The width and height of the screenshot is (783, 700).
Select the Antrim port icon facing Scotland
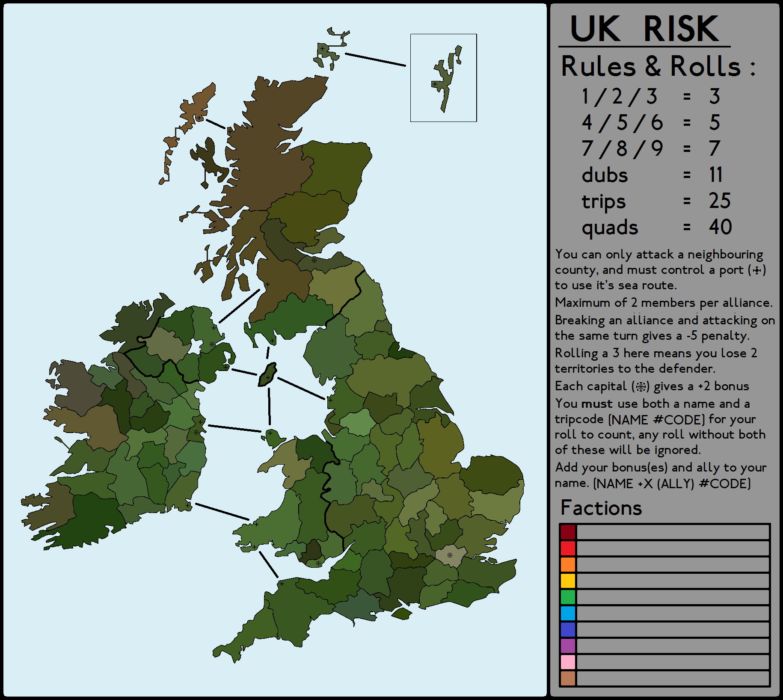coord(214,328)
